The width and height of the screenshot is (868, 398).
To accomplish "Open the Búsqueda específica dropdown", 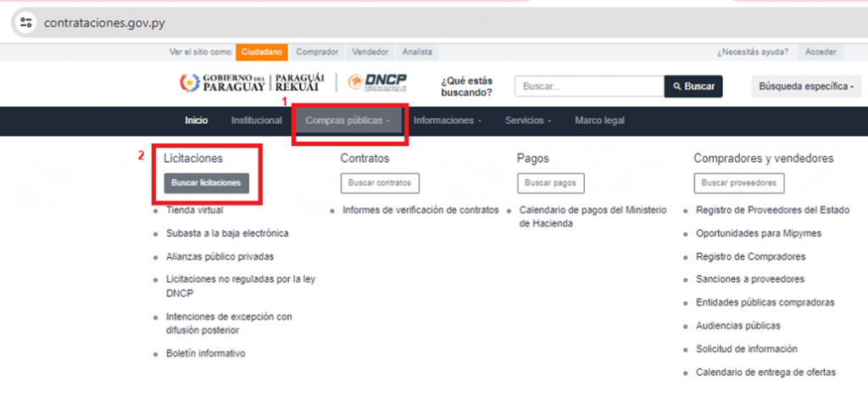I will pos(805,87).
